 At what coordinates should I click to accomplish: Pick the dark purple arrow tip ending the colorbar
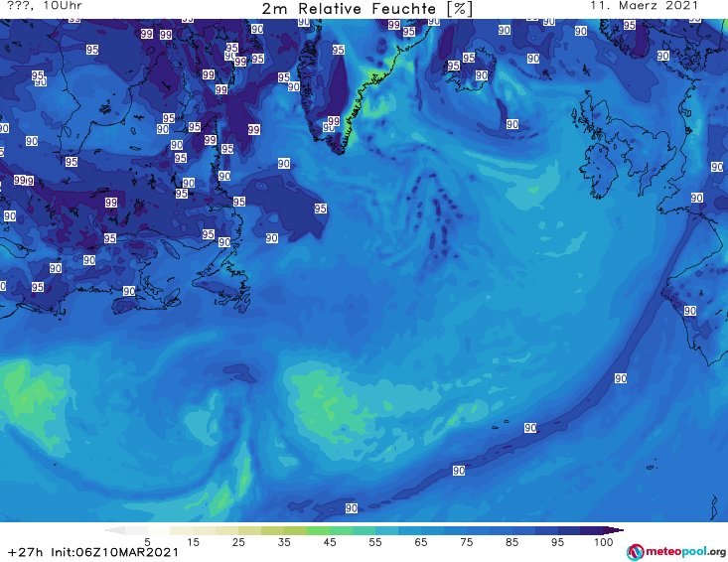coord(614,530)
